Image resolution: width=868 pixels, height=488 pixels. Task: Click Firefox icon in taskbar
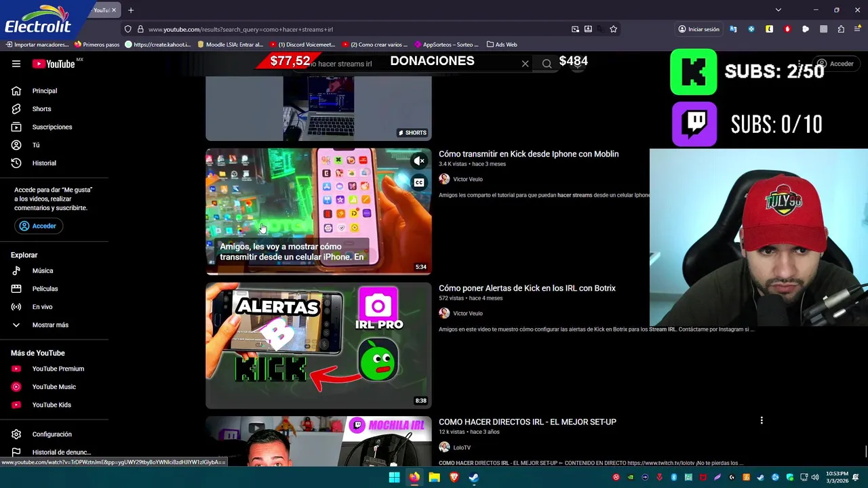tap(414, 477)
